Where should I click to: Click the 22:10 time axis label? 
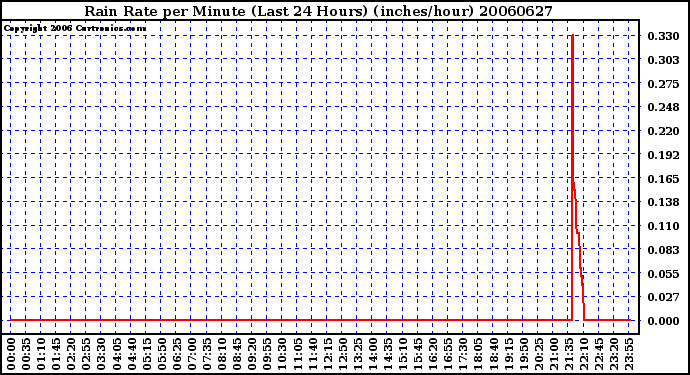click(584, 354)
